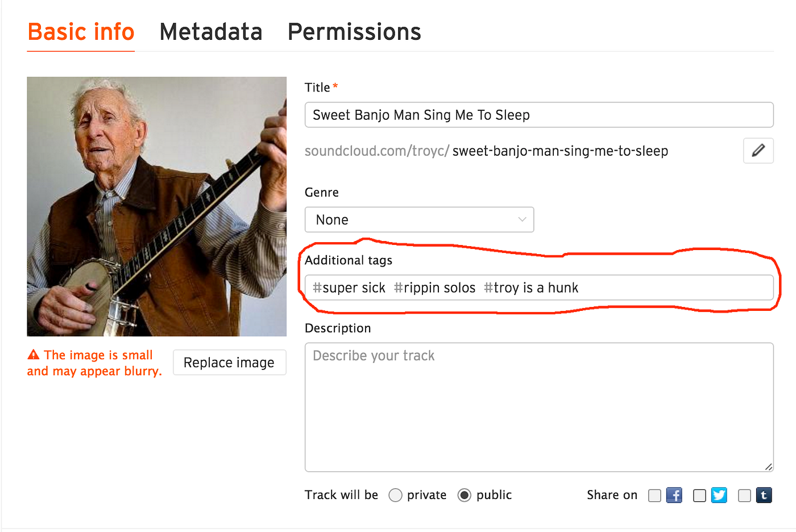
Task: Enable the Facebook share checkbox
Action: (x=655, y=496)
